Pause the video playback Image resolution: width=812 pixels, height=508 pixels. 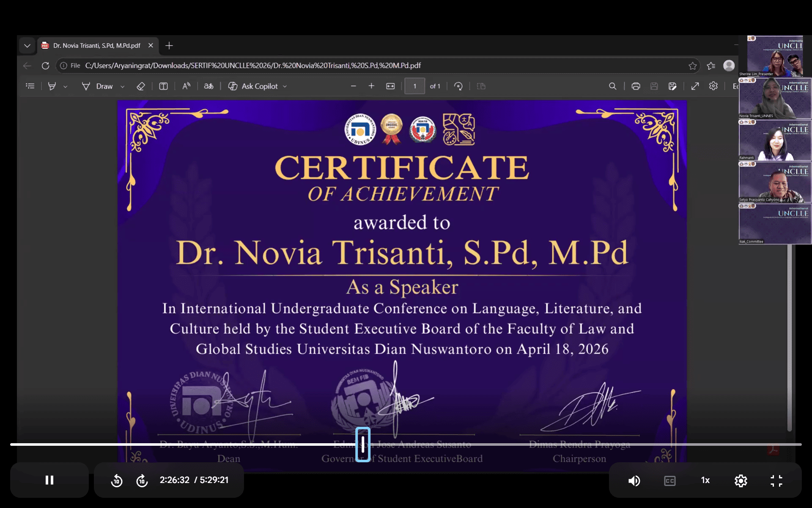tap(49, 480)
